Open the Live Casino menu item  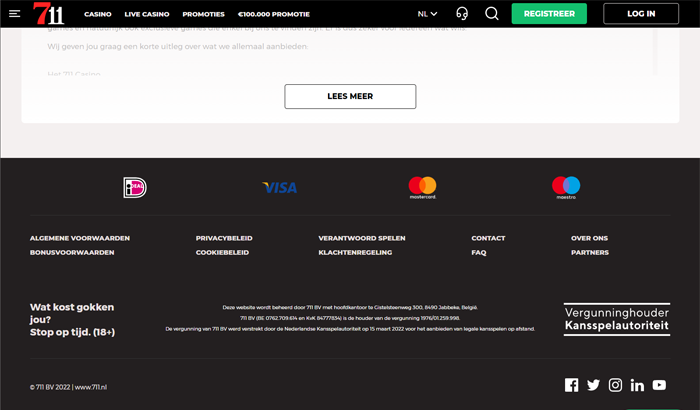tap(147, 14)
